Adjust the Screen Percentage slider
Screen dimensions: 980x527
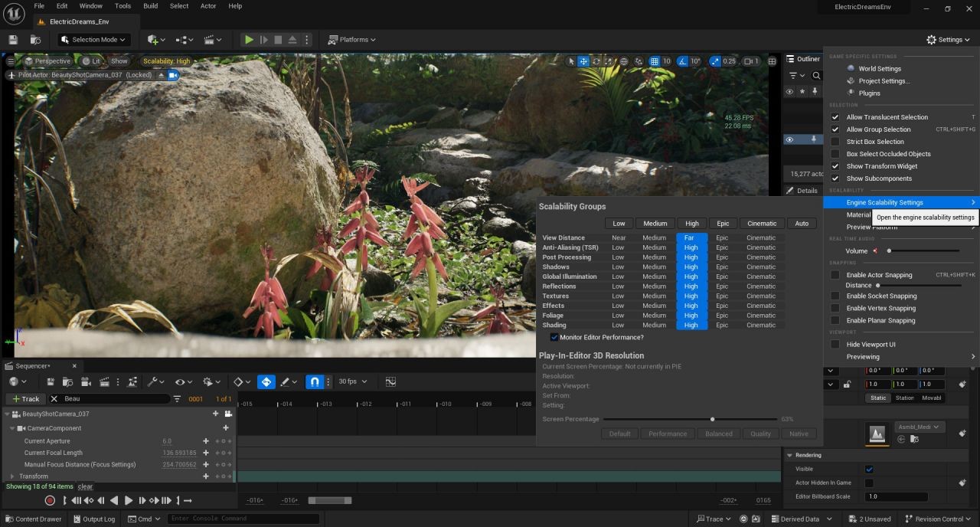point(712,419)
